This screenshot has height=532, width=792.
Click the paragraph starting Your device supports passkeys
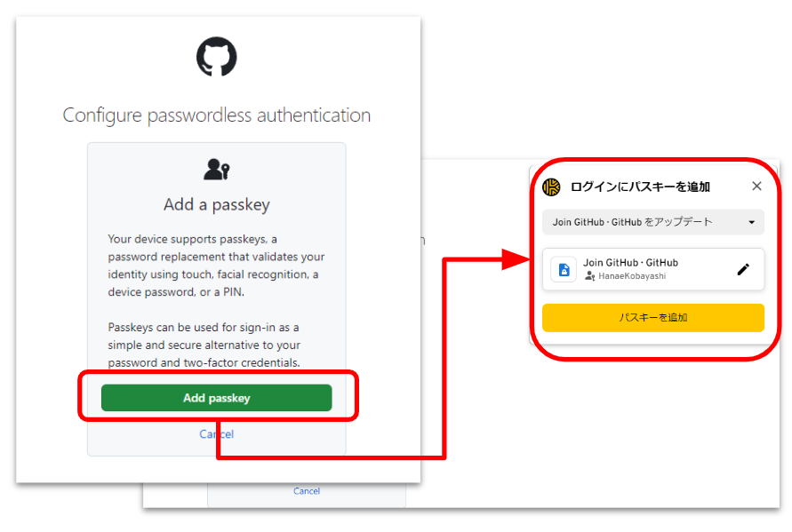pyautogui.click(x=216, y=266)
